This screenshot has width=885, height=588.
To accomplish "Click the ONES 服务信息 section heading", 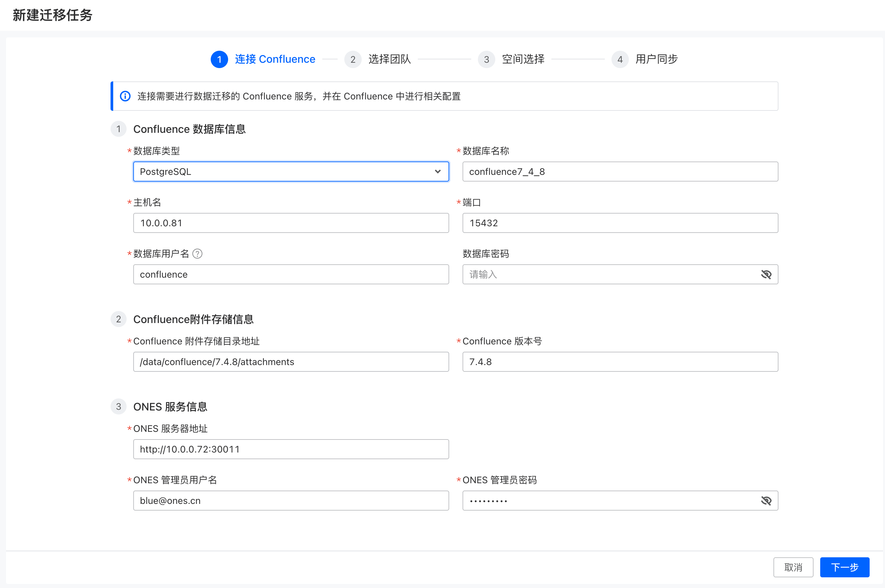I will click(x=170, y=407).
